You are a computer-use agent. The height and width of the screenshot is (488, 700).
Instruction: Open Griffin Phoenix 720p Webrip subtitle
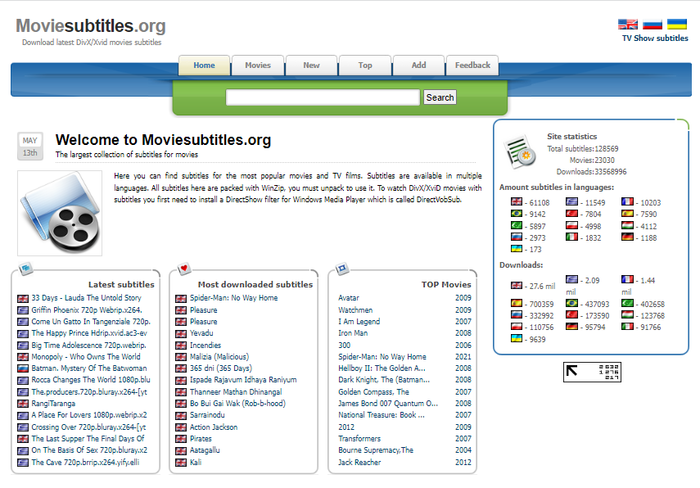(x=87, y=310)
